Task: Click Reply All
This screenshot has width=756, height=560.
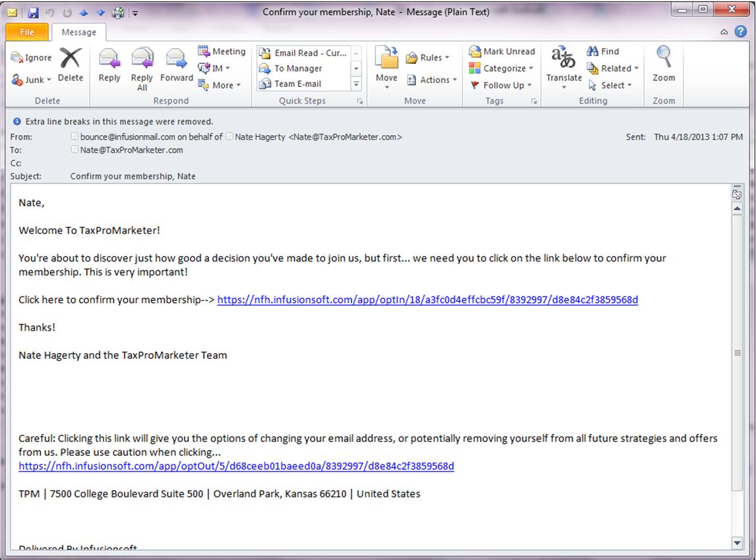Action: coord(142,69)
